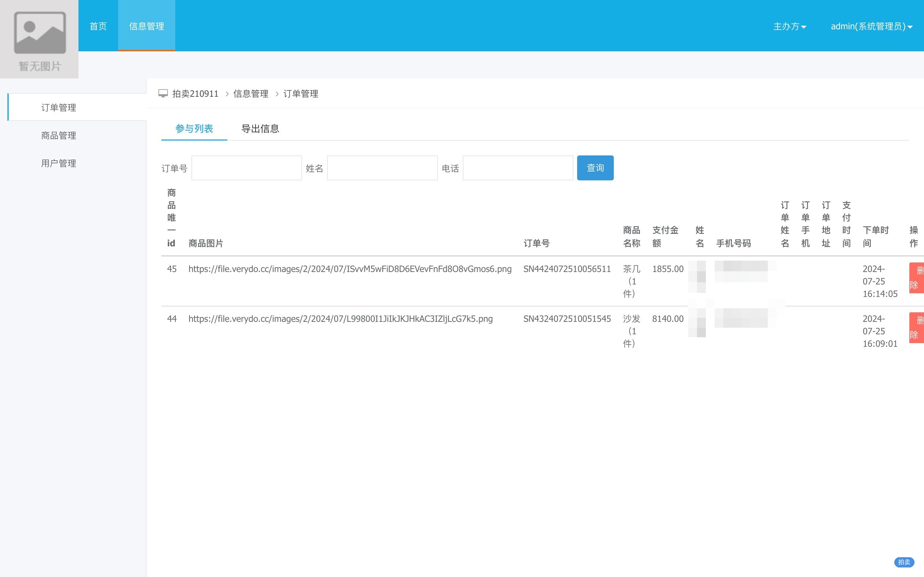Go to 用户管理 in the sidebar
Screen dimensions: 924x577
[x=59, y=163]
